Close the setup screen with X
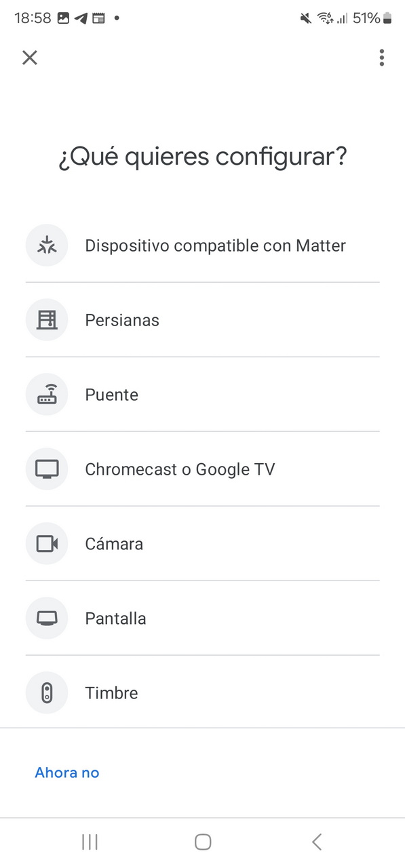 pos(30,58)
